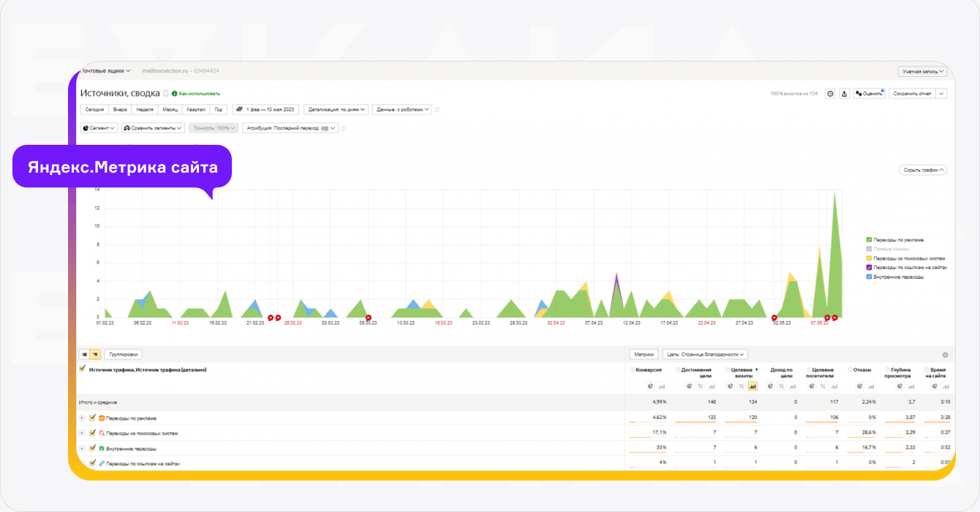Select the Квартал period tab
This screenshot has width=980, height=512.
click(196, 110)
